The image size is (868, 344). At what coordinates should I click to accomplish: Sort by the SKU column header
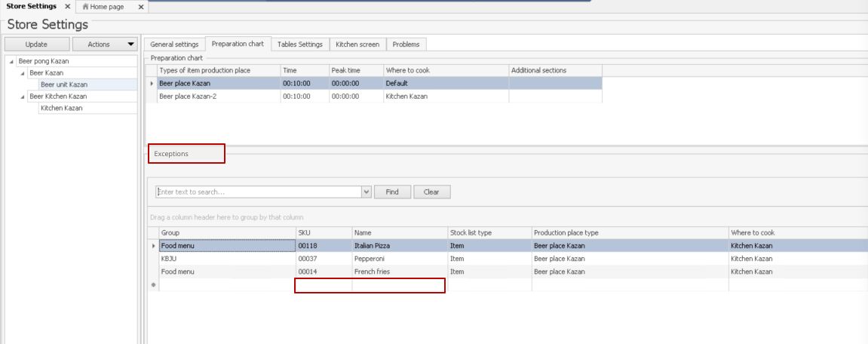pyautogui.click(x=323, y=233)
